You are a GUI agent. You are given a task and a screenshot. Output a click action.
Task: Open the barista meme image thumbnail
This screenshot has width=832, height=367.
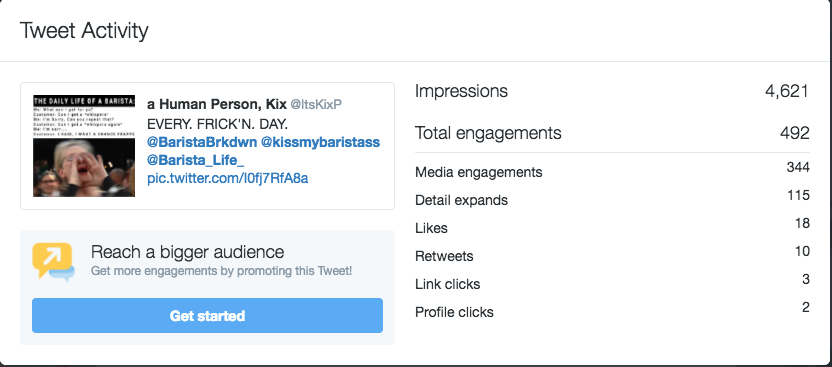click(84, 146)
